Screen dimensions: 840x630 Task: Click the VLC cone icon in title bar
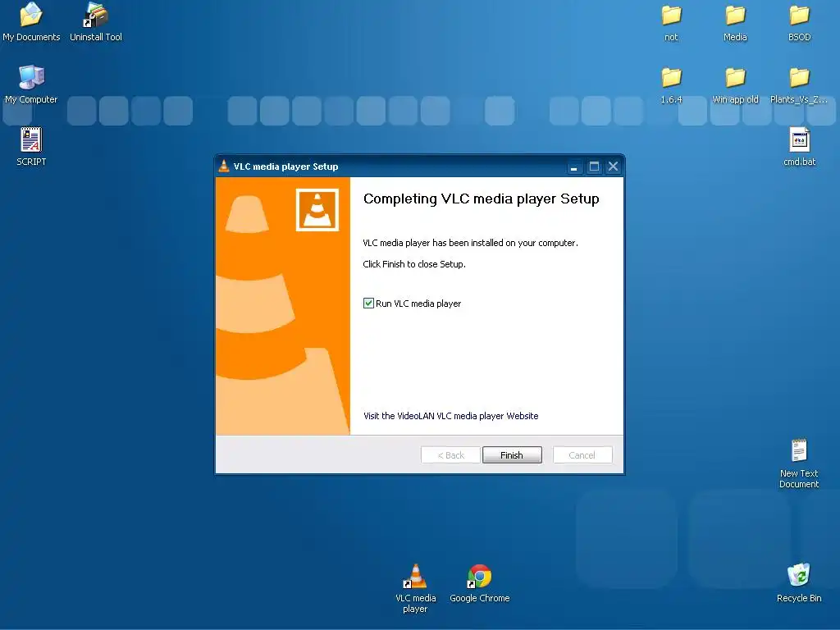click(x=224, y=166)
